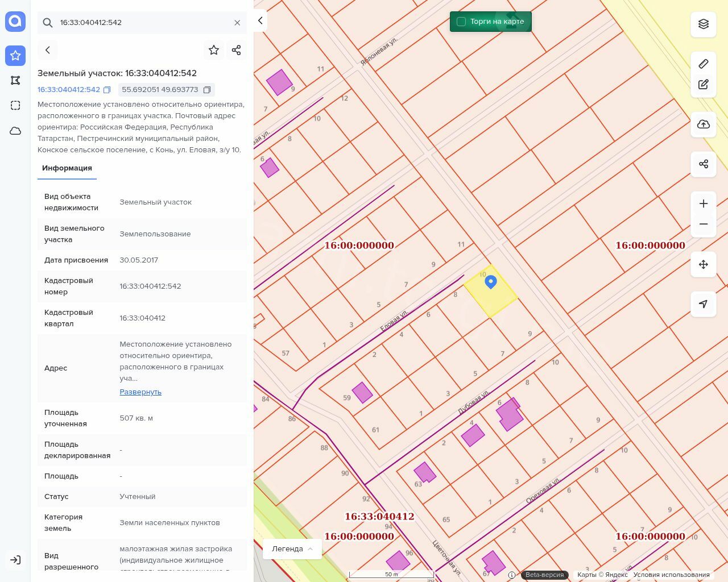728x582 pixels.
Task: Expand the full address with Развернуть
Action: click(x=140, y=392)
